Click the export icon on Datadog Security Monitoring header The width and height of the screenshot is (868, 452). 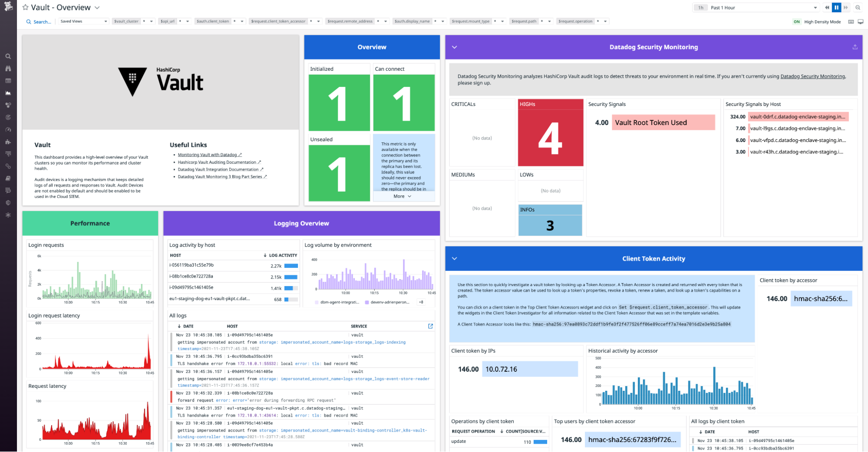click(855, 46)
